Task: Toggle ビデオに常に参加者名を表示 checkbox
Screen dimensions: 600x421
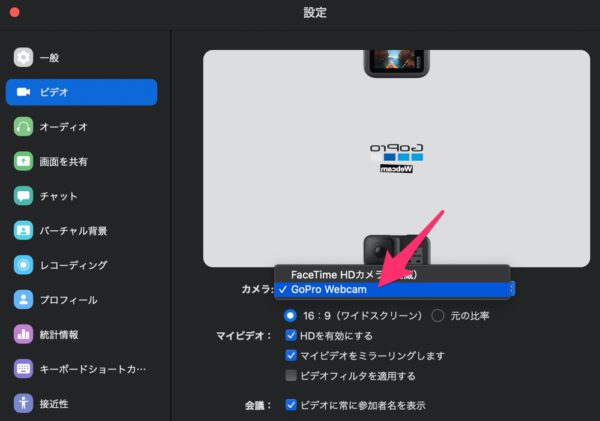Action: (291, 405)
